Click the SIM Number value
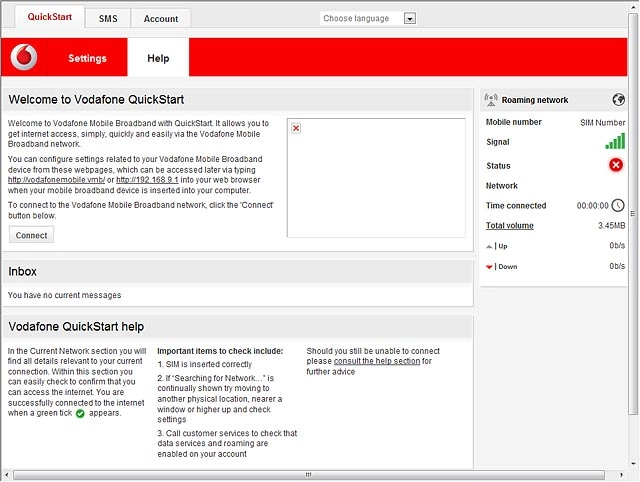This screenshot has width=640, height=482. tap(602, 122)
